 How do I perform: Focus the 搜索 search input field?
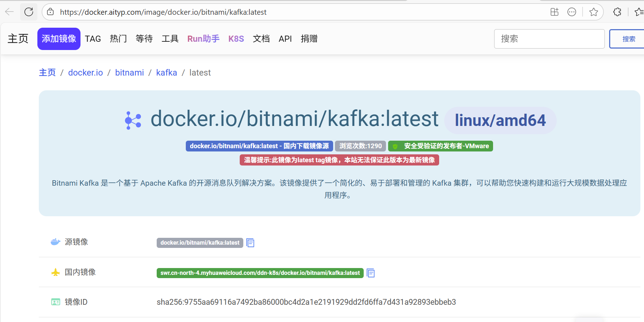point(549,39)
